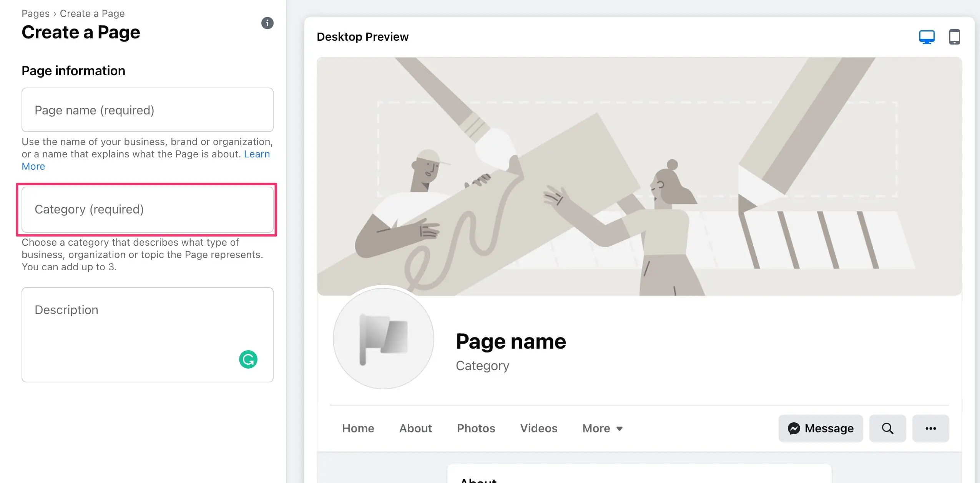Click the Page name input field
This screenshot has width=980, height=483.
[148, 110]
